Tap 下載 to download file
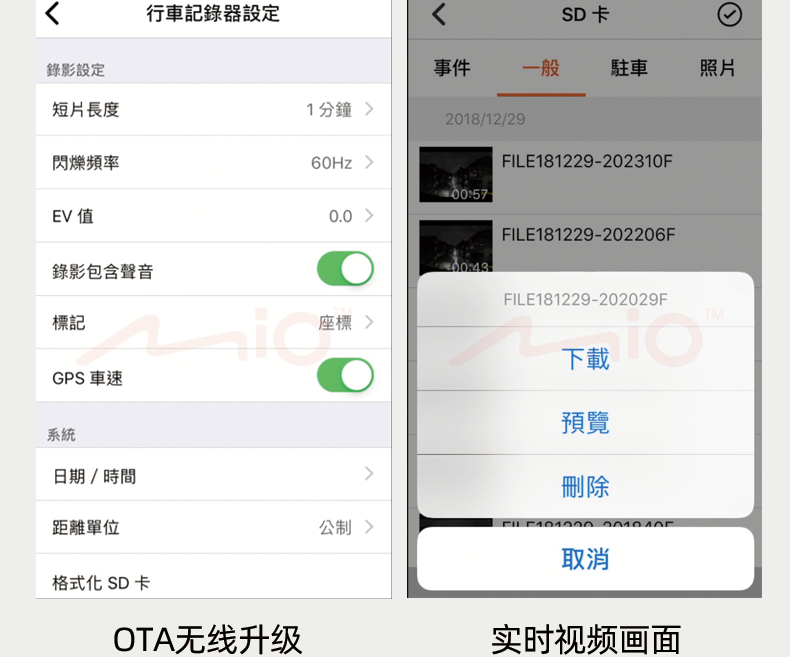 click(x=585, y=359)
